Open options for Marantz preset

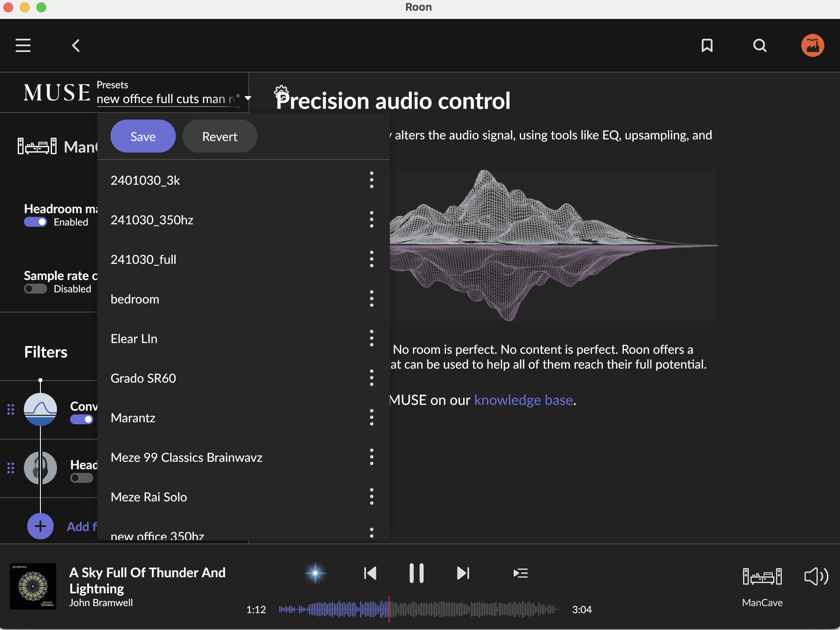coord(372,418)
